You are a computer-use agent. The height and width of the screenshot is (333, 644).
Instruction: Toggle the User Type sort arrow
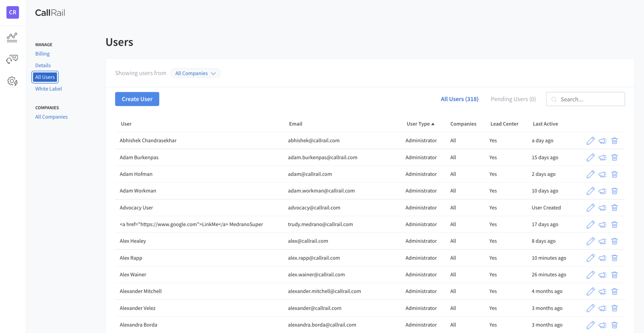point(433,124)
